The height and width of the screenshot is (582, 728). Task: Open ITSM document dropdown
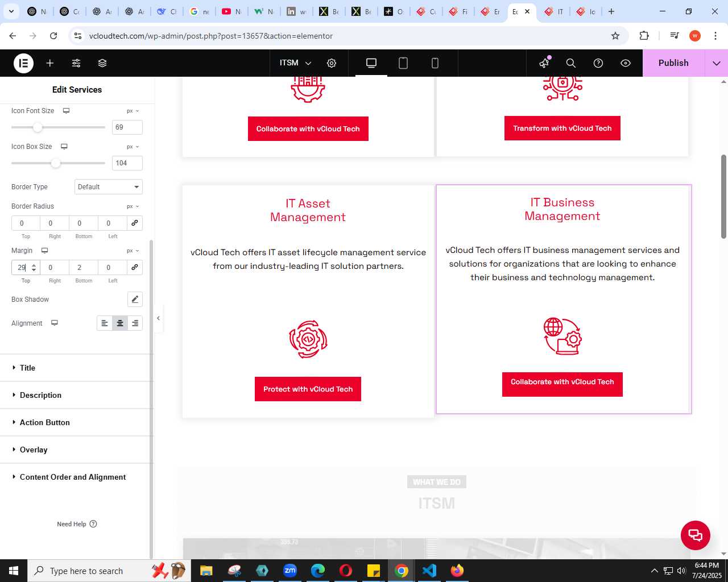pyautogui.click(x=296, y=63)
